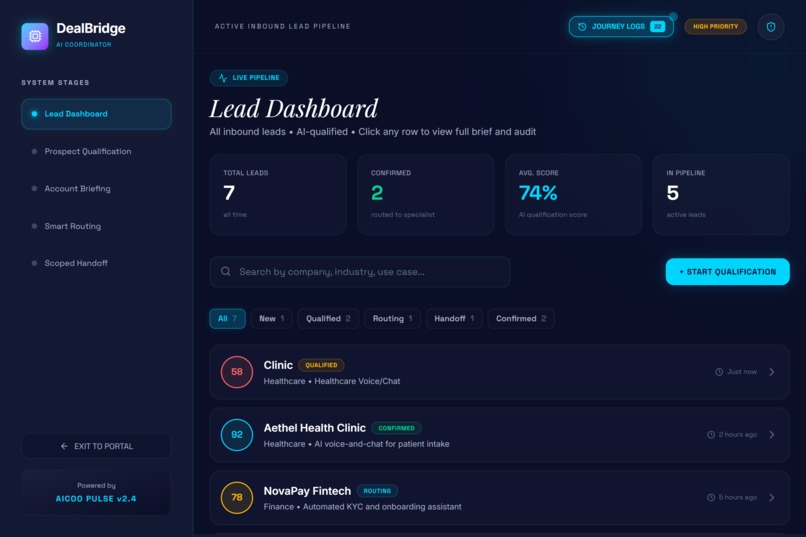Click the Qualified status badge on Clinic
The image size is (806, 537).
(x=321, y=365)
